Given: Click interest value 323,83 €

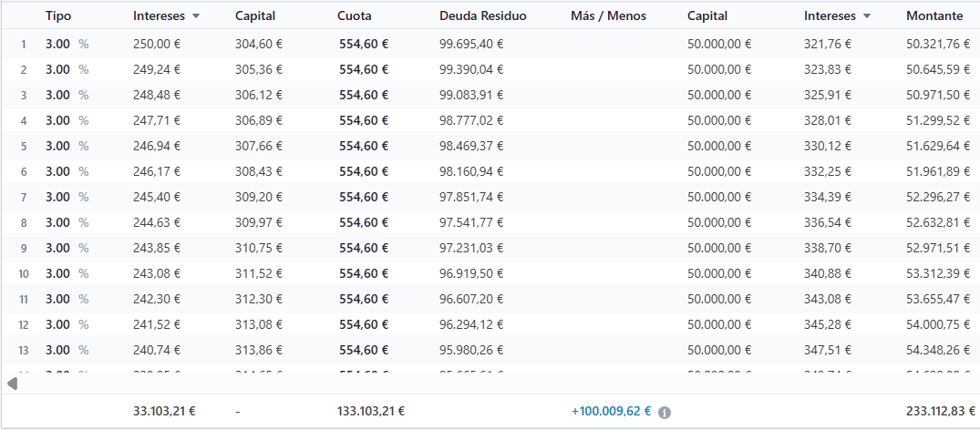Looking at the screenshot, I should (828, 69).
